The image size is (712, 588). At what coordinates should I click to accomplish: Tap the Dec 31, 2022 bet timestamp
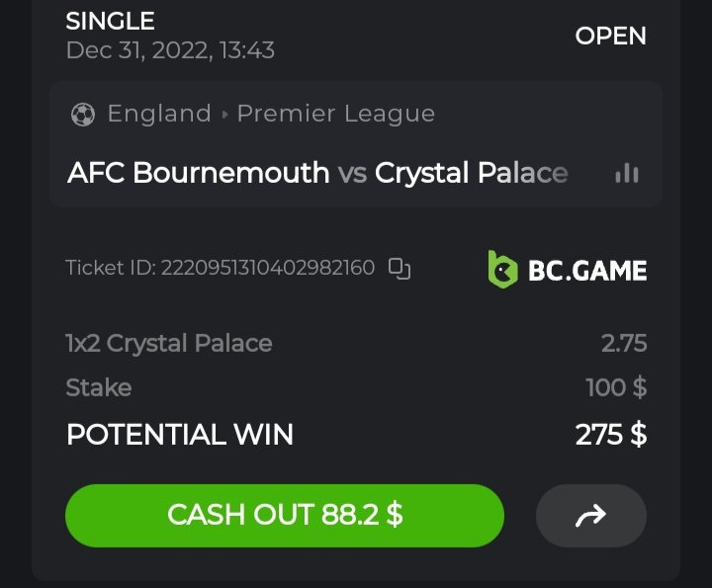click(x=170, y=49)
